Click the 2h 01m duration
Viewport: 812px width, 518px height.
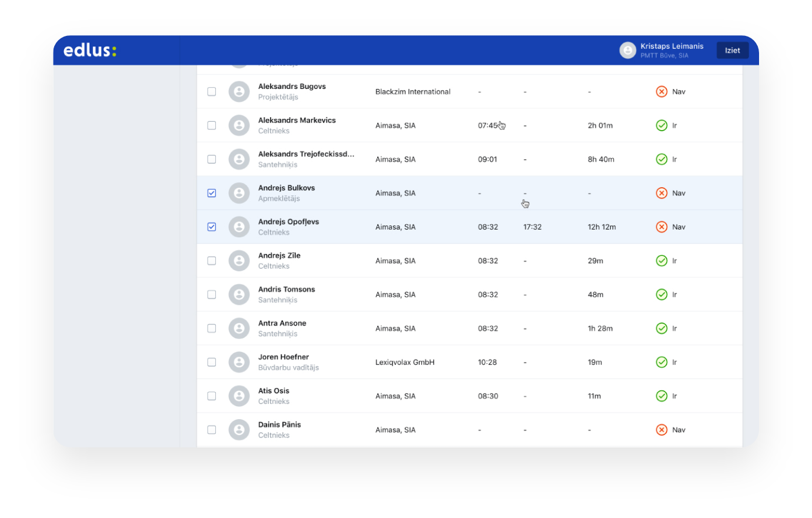point(600,125)
